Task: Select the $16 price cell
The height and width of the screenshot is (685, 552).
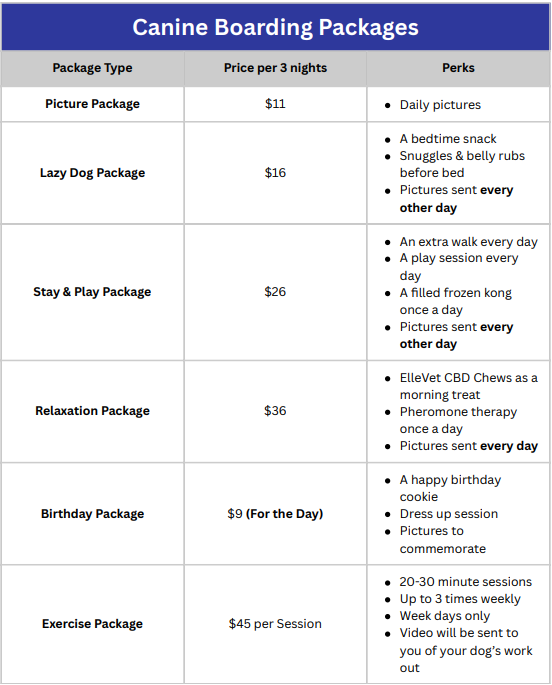Action: coord(275,173)
